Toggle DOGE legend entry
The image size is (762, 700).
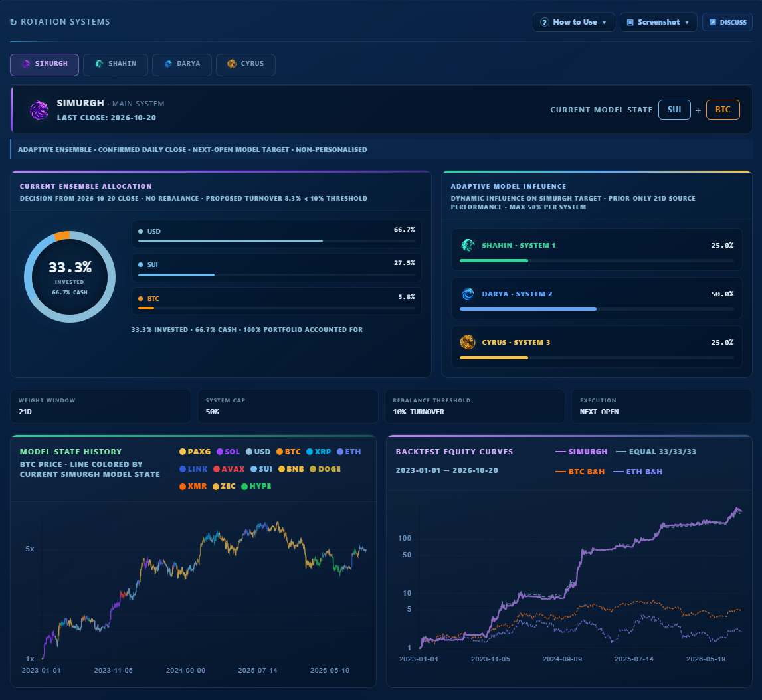click(x=325, y=470)
